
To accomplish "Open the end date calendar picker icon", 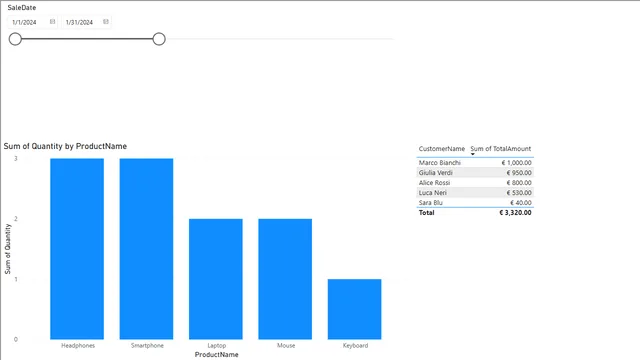I will (106, 22).
